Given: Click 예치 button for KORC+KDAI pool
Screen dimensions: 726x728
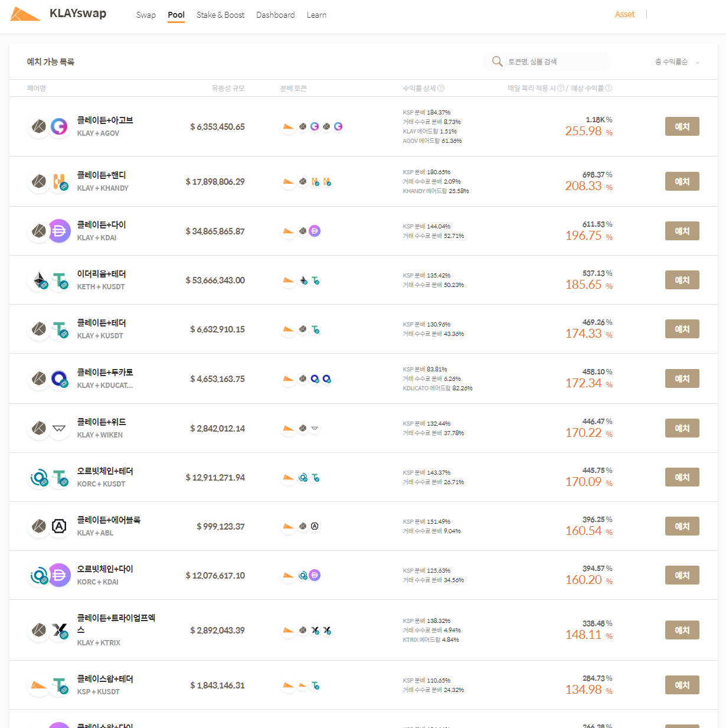Looking at the screenshot, I should point(682,574).
